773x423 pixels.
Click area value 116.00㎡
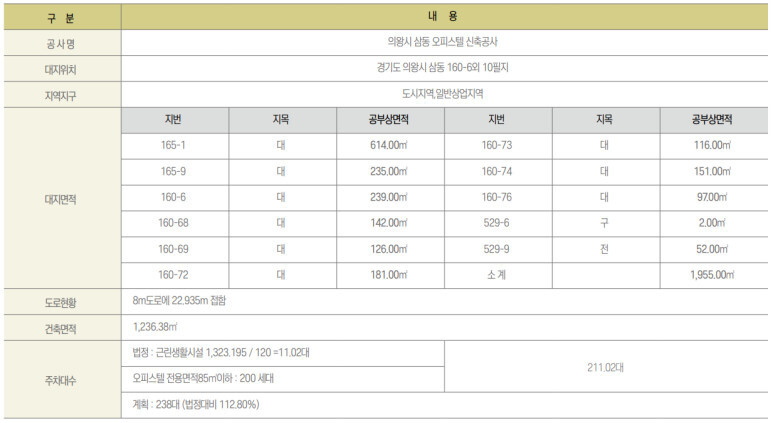(x=712, y=145)
